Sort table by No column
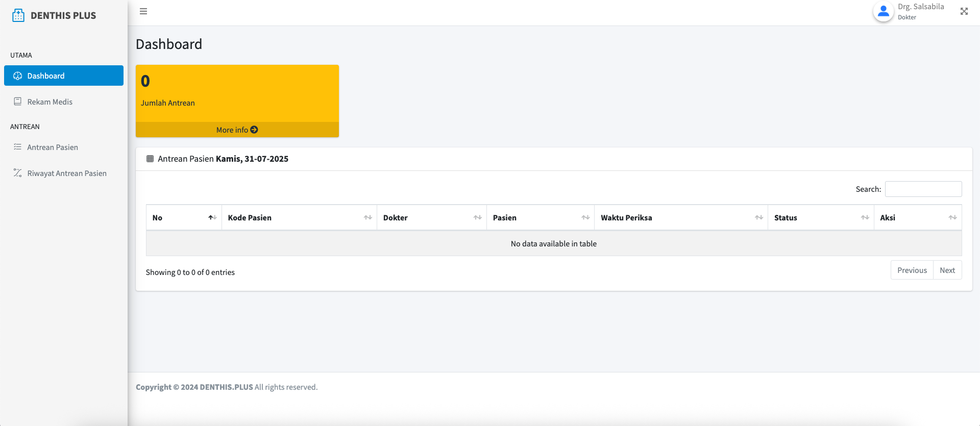Viewport: 980px width, 426px height. click(184, 217)
